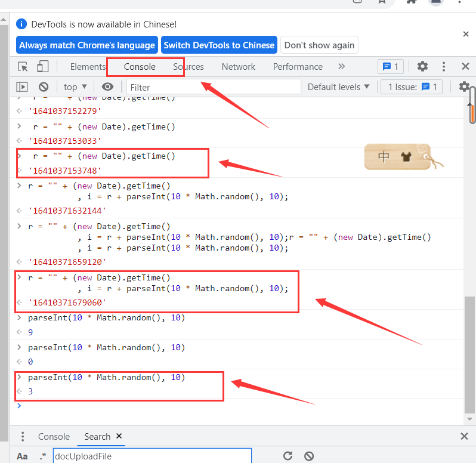Open the DevTools three-dot customize menu

(444, 66)
